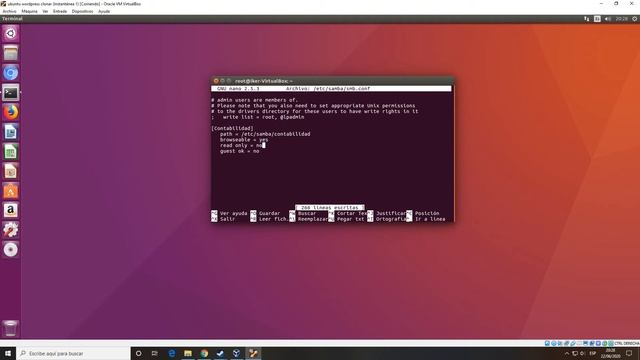Close the terminal window with orange button
Viewport: 640px width, 360px height.
(x=216, y=81)
